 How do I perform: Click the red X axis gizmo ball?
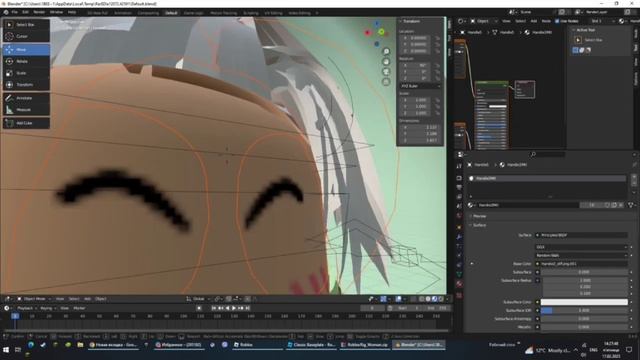tap(367, 33)
